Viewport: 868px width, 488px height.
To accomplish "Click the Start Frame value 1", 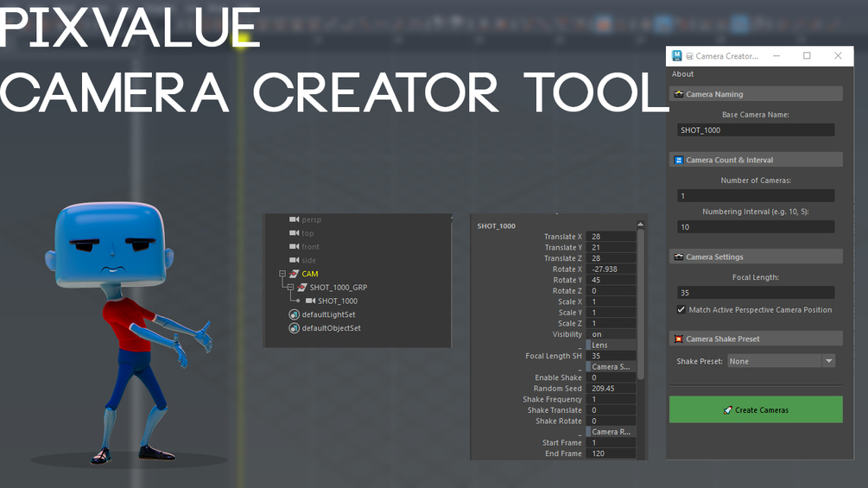I will pyautogui.click(x=611, y=442).
